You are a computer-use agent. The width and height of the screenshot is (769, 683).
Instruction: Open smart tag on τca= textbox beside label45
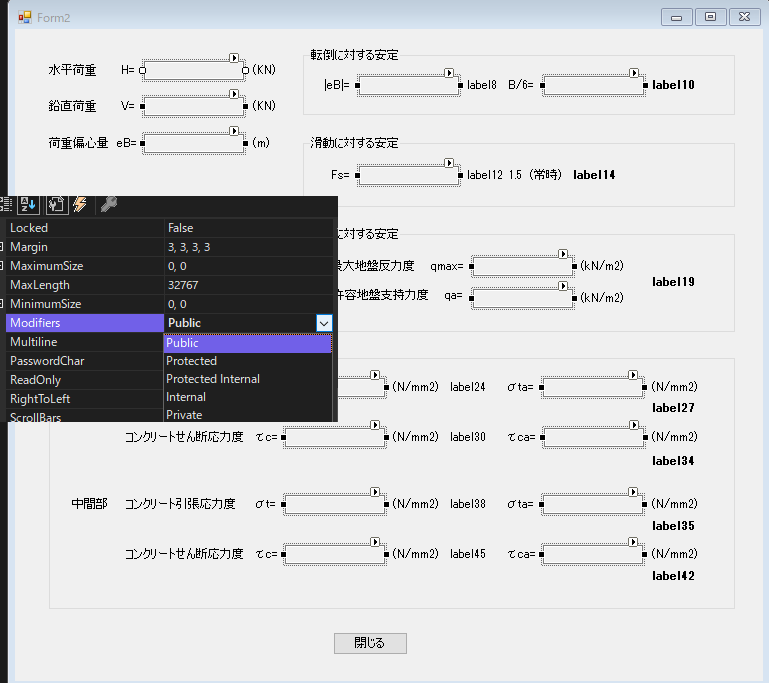pos(633,542)
